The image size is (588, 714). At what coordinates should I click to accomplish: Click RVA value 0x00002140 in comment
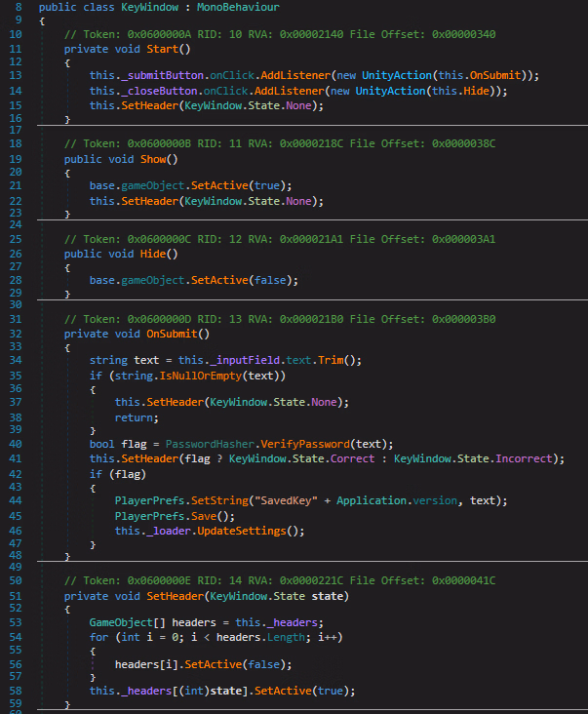click(x=311, y=34)
